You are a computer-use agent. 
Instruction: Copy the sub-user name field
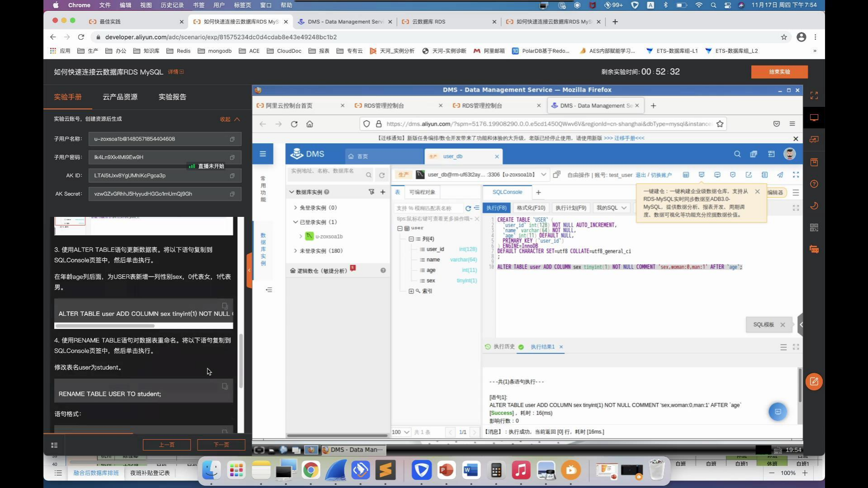[232, 139]
